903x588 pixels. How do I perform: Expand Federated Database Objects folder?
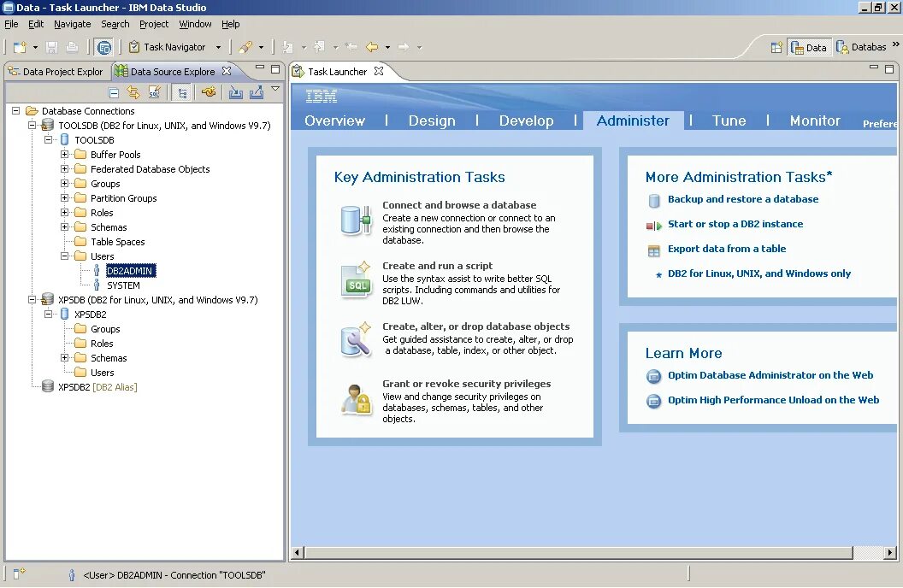coord(64,168)
